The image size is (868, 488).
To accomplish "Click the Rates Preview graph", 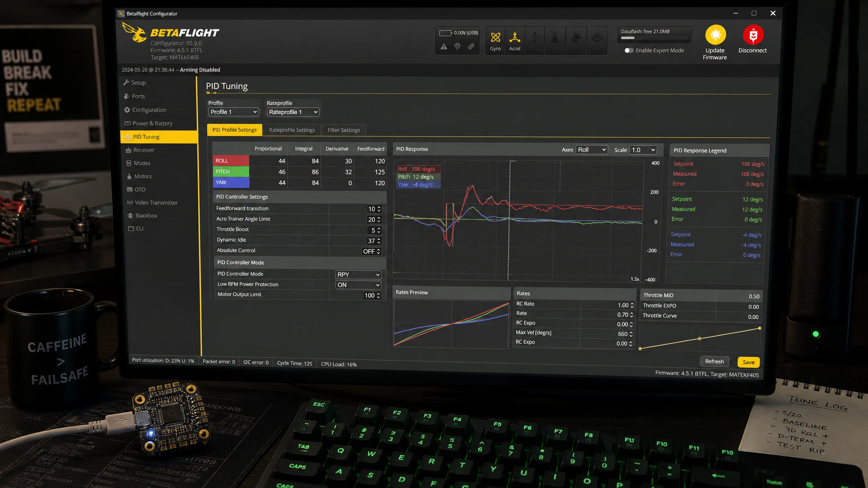I will [451, 324].
